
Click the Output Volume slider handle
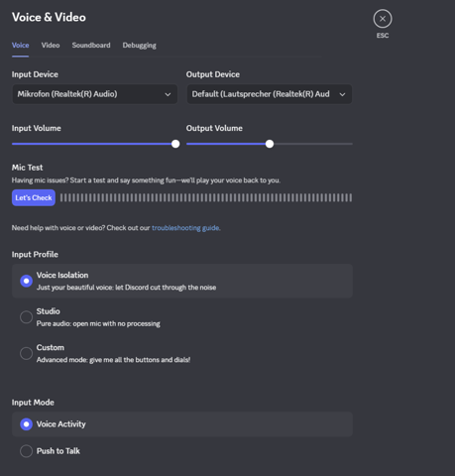coord(270,144)
